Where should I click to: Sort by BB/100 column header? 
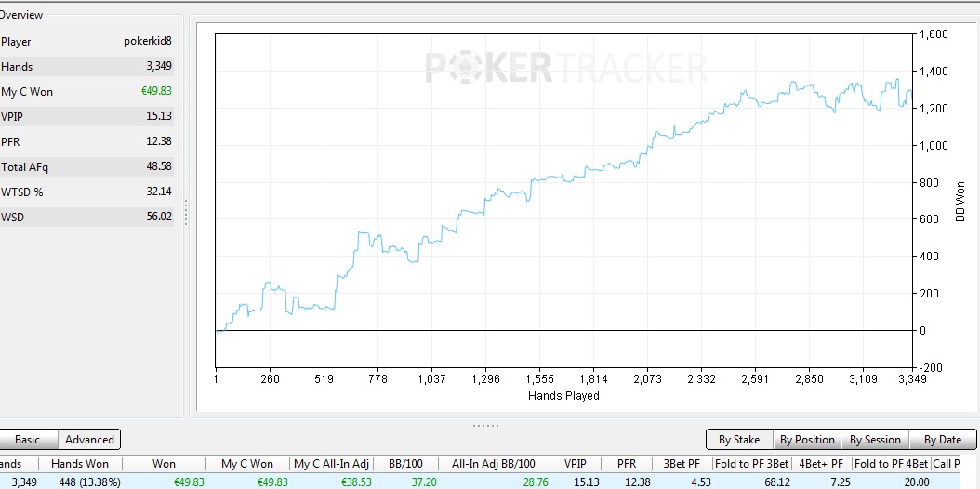(x=405, y=463)
